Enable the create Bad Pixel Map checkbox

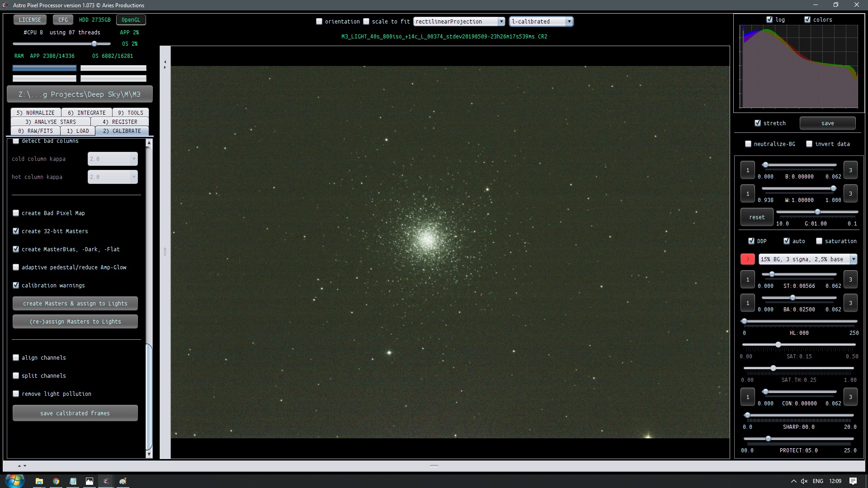16,213
